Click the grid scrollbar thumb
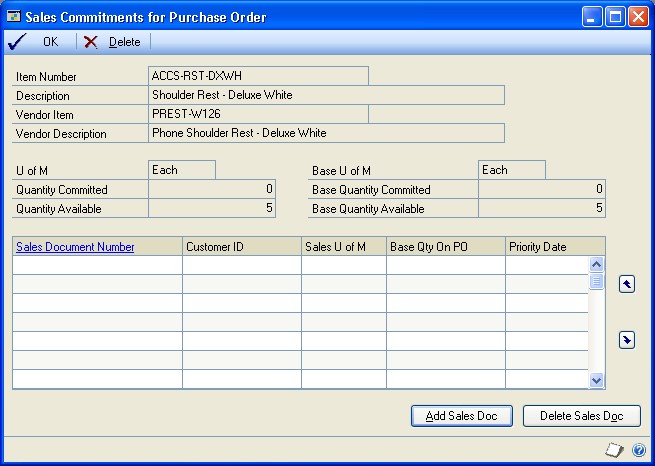 pos(596,281)
